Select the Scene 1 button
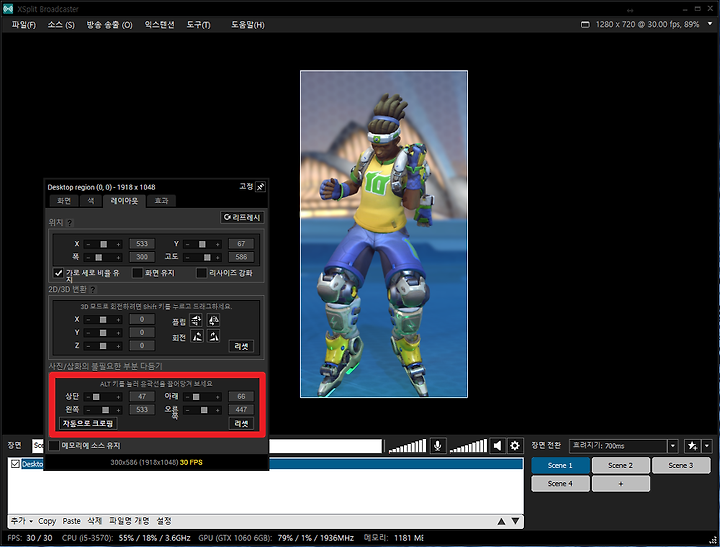Viewport: 720px width, 547px height. (560, 465)
